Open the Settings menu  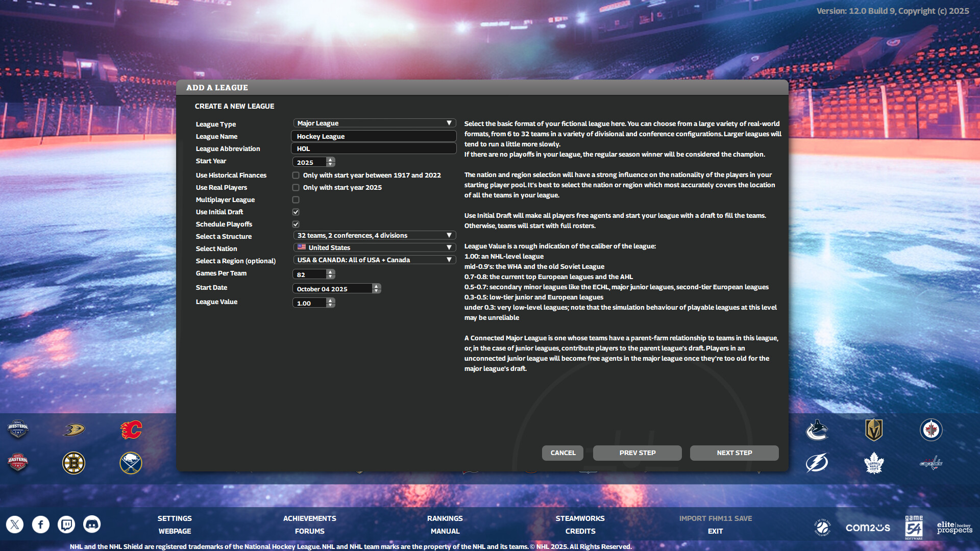[x=175, y=518]
